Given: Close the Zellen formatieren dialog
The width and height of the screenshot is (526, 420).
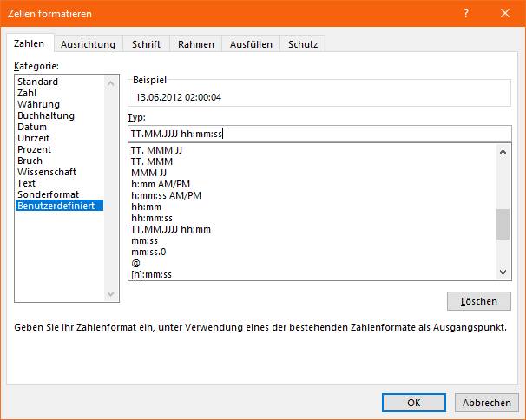Looking at the screenshot, I should 505,13.
